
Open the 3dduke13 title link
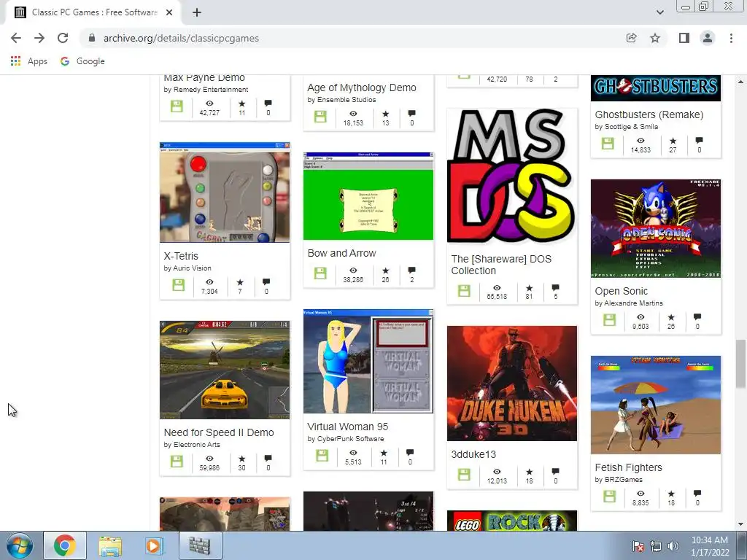473,454
